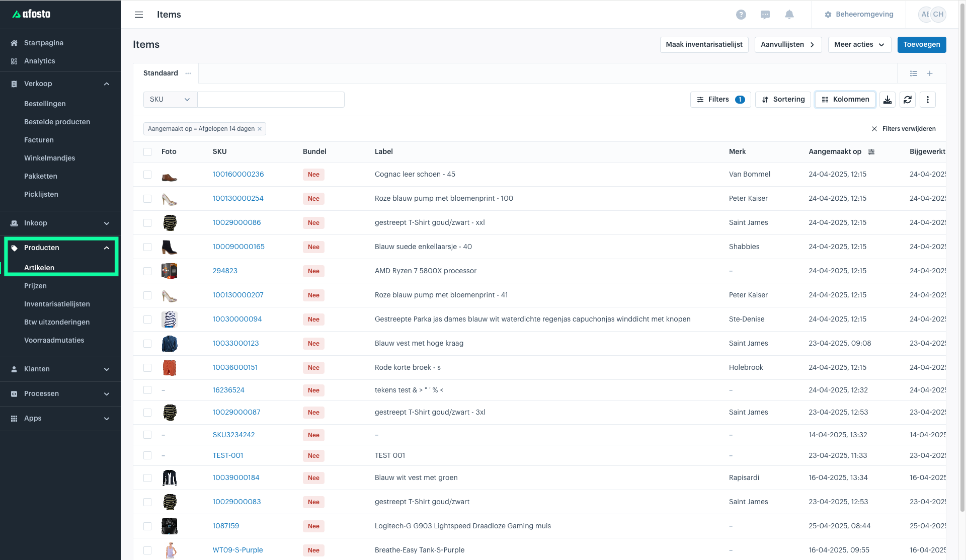Refresh the items list
This screenshot has width=966, height=560.
908,100
